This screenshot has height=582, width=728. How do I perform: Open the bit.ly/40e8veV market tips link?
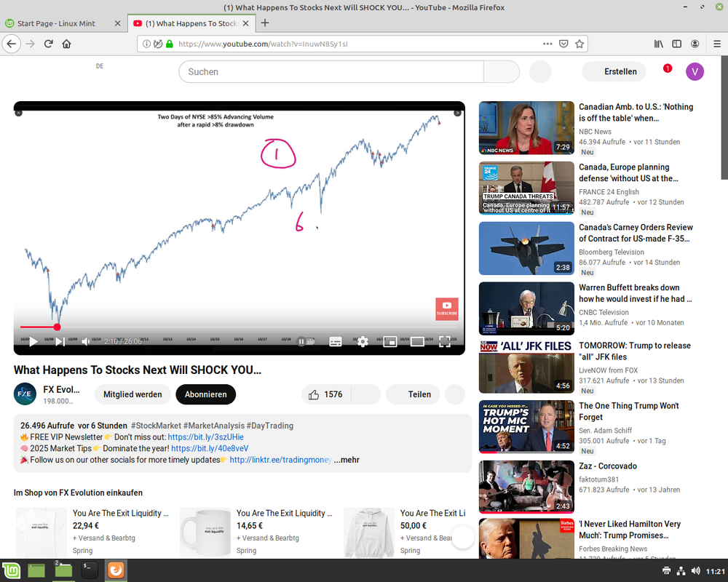[210, 448]
